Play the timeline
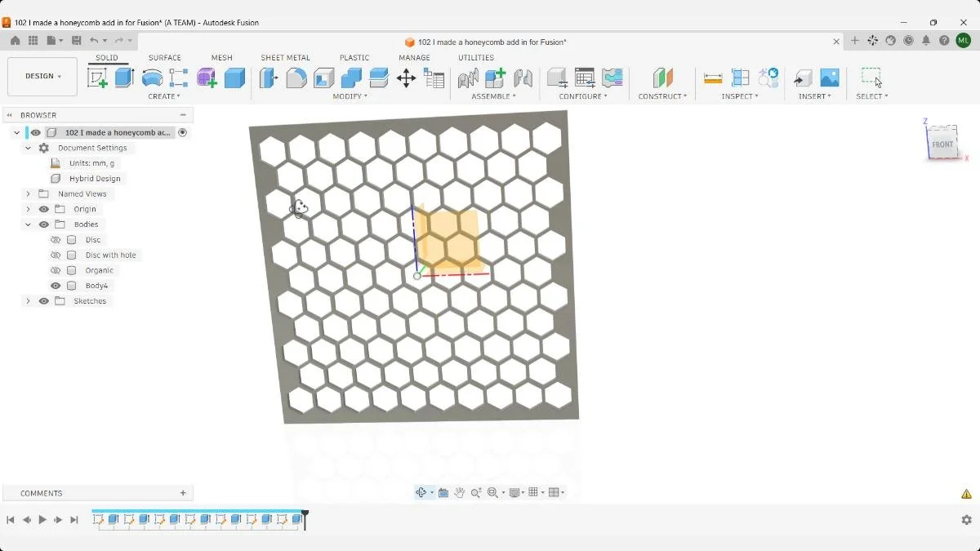This screenshot has height=551, width=980. tap(42, 520)
